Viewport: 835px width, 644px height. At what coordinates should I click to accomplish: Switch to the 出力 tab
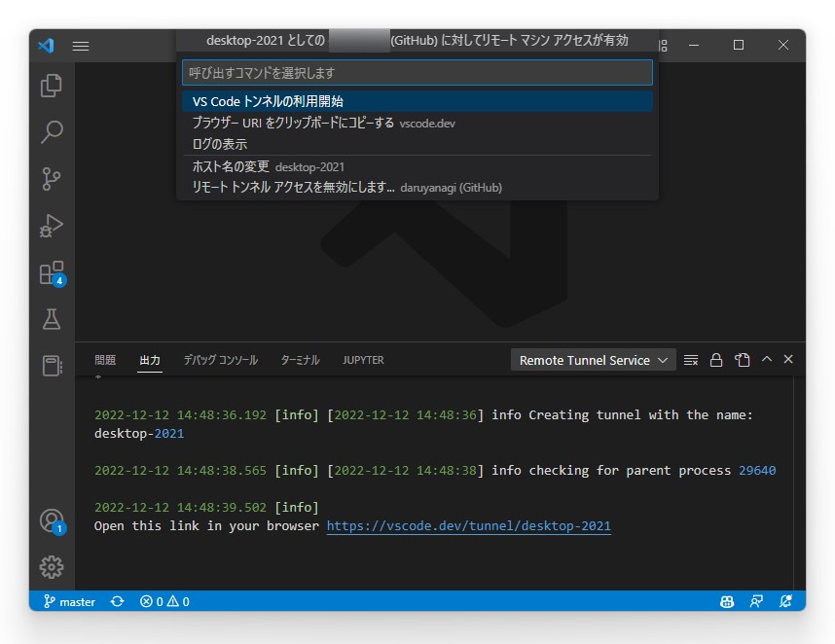coord(150,360)
